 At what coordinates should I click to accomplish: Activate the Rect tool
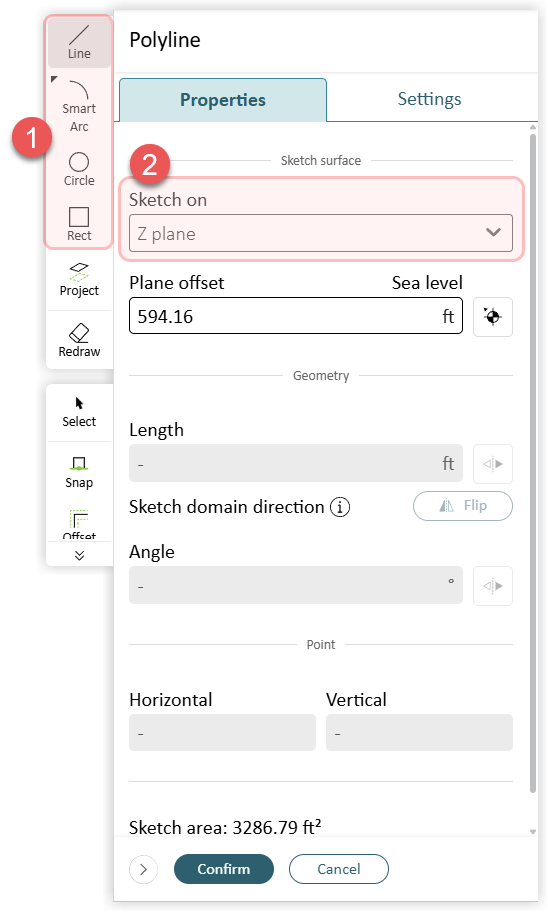(79, 224)
